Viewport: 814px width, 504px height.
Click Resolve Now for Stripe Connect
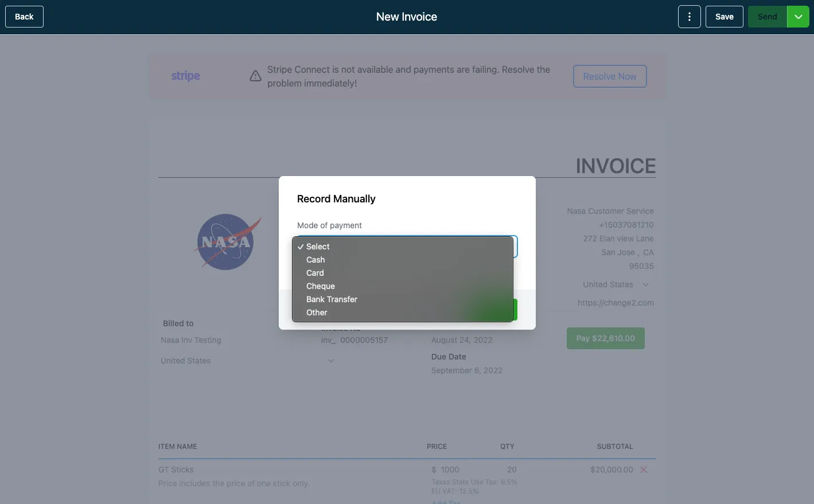[x=610, y=76]
